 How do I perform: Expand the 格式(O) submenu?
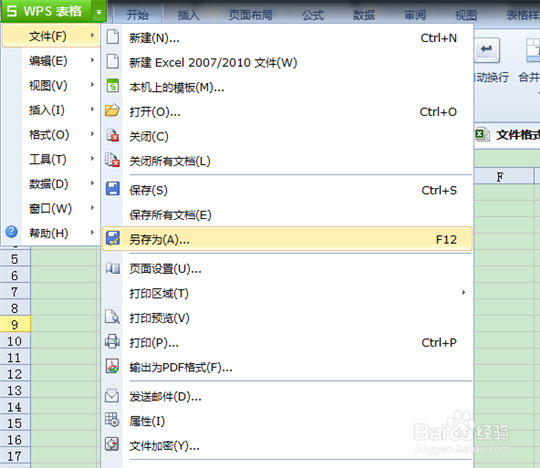51,134
